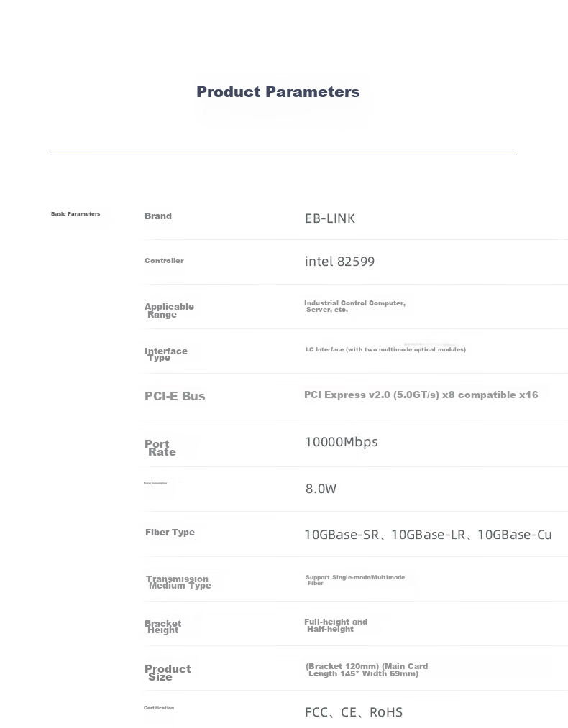
Task: Select the FCC, CE, RoHS certification value
Action: pyautogui.click(x=354, y=711)
